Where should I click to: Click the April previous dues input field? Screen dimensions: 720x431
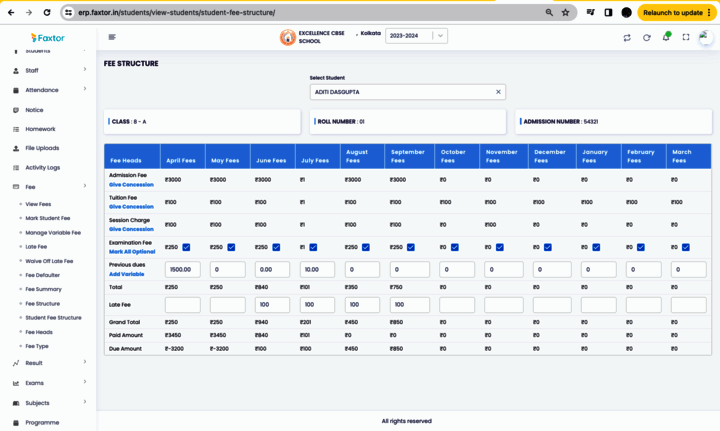182,270
